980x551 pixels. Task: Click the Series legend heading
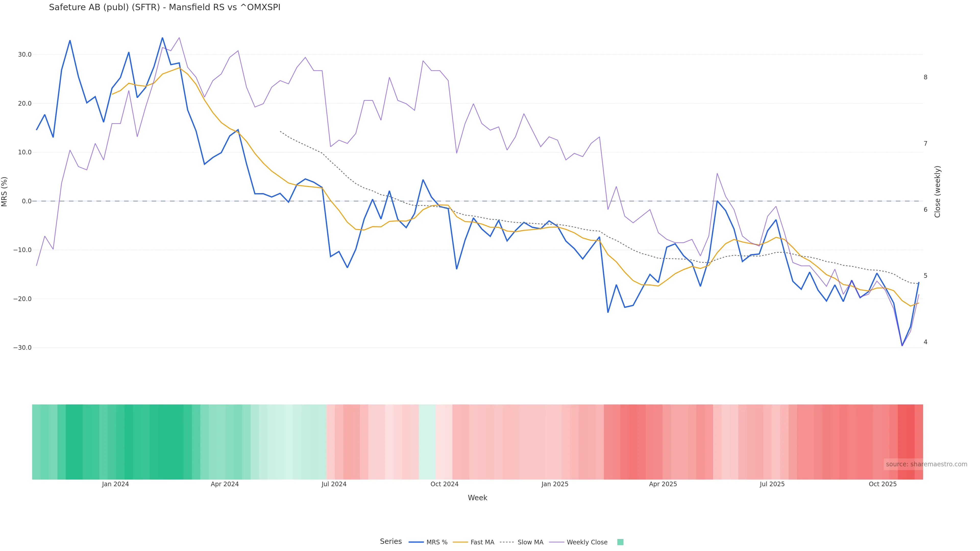click(x=391, y=542)
